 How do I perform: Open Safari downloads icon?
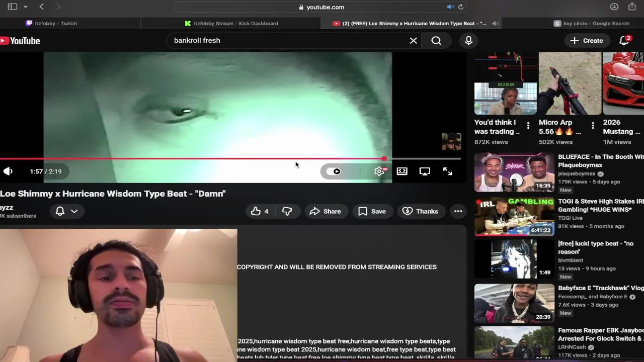point(614,7)
